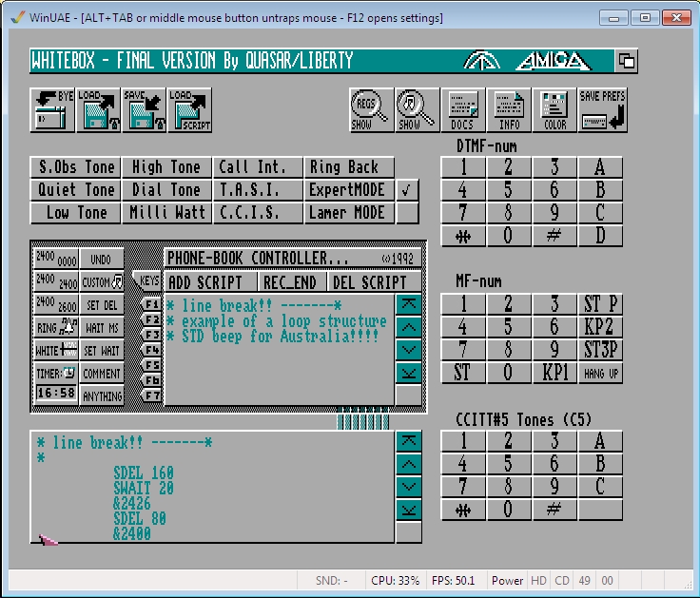Click the C.C.I.S. button
The height and width of the screenshot is (598, 700).
coord(258,213)
